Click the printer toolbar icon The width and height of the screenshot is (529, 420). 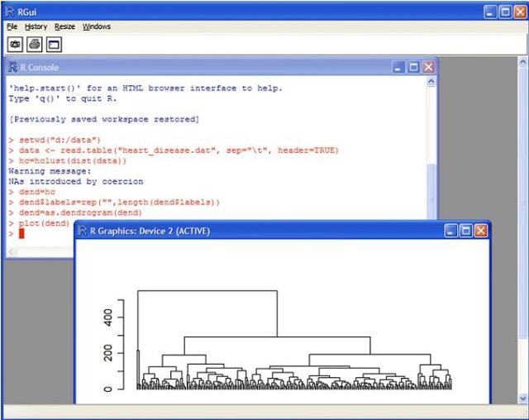(35, 44)
